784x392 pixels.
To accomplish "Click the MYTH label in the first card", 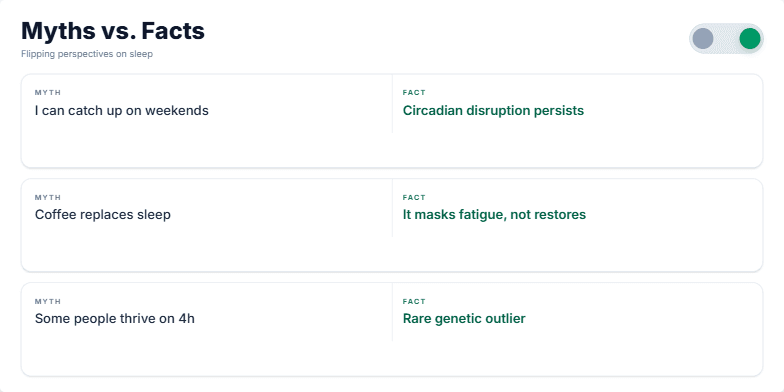I will (x=48, y=92).
